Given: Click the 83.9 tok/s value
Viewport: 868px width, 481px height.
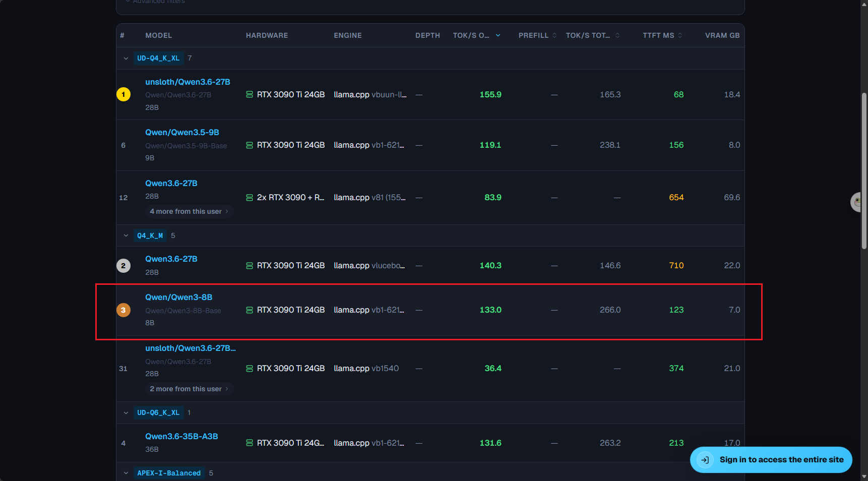Looking at the screenshot, I should [493, 198].
